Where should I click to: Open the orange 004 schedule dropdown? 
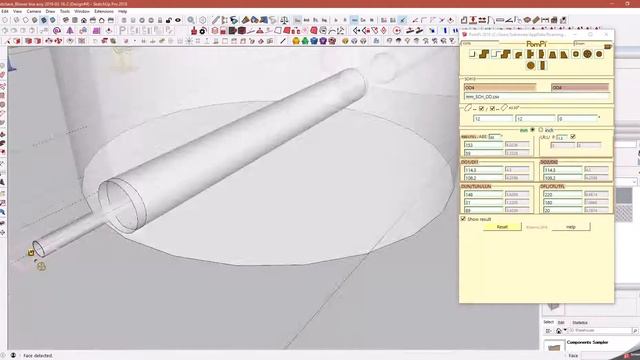500,87
